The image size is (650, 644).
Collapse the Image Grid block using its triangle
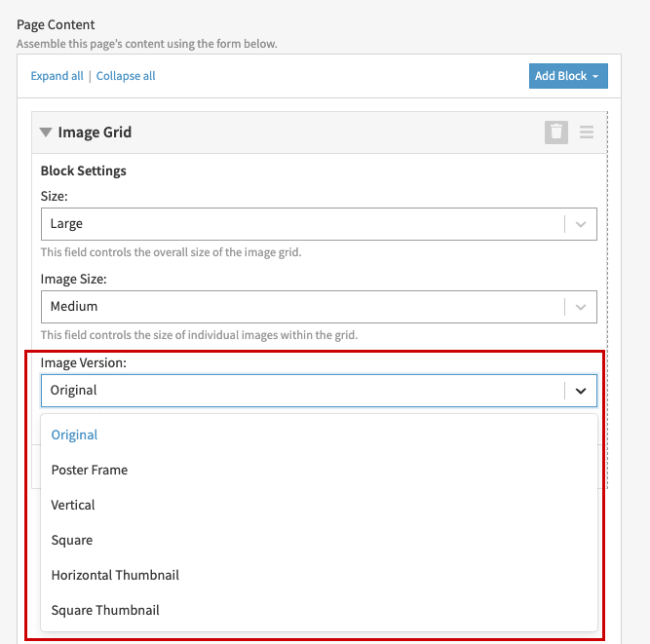[x=46, y=133]
